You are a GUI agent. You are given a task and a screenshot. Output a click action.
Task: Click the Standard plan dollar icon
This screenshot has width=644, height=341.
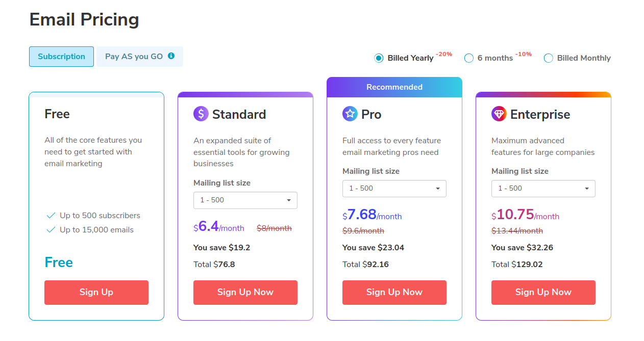(x=201, y=114)
